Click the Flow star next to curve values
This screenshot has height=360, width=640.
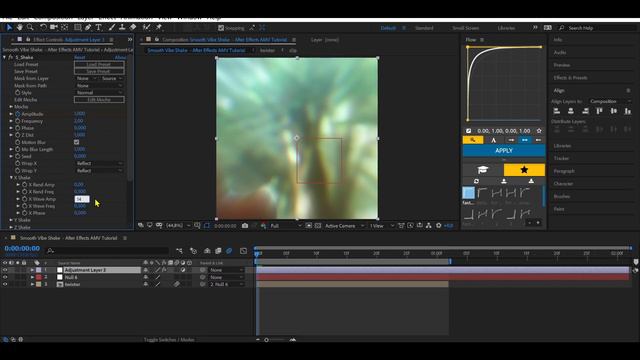(539, 131)
